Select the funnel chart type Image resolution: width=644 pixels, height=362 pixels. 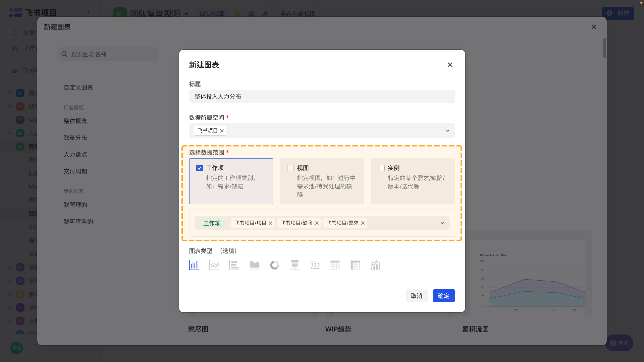click(295, 265)
